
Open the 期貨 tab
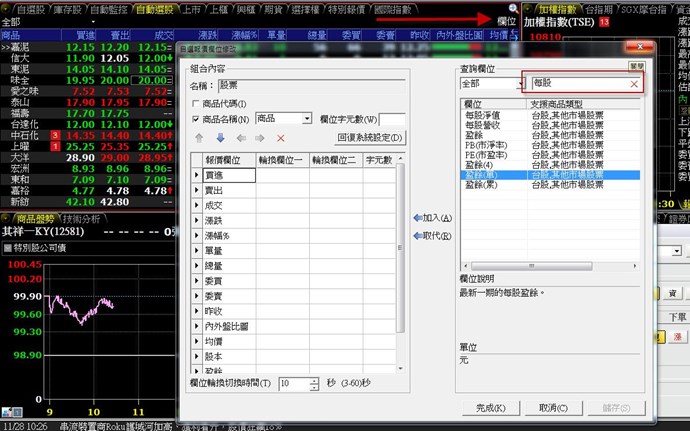pyautogui.click(x=273, y=9)
